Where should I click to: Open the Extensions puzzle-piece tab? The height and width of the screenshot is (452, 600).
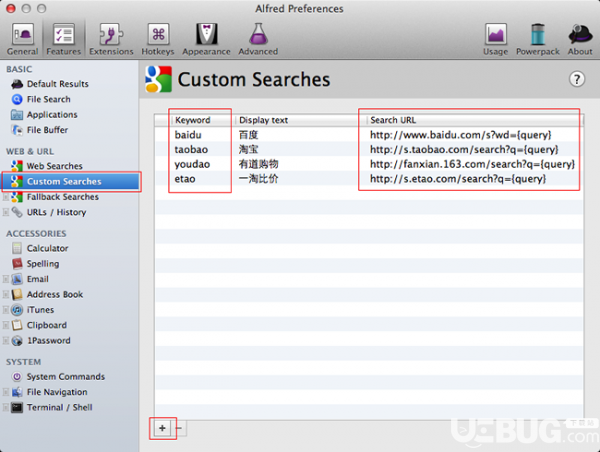(111, 39)
